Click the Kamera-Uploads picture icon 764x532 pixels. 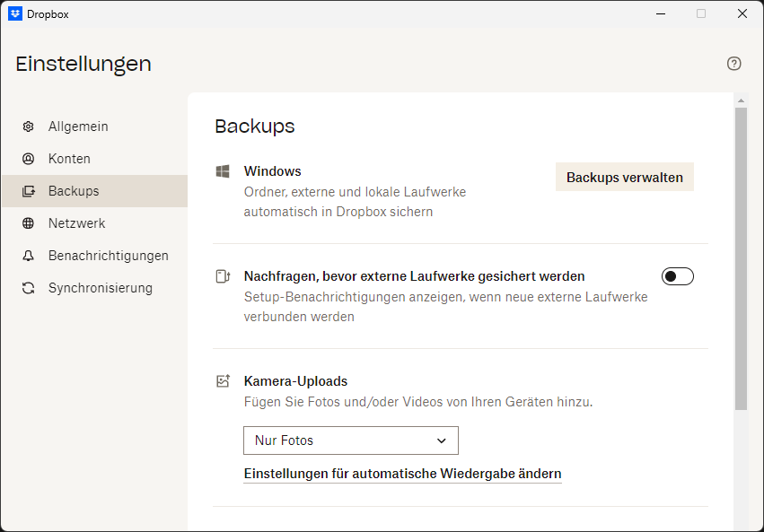tap(223, 381)
